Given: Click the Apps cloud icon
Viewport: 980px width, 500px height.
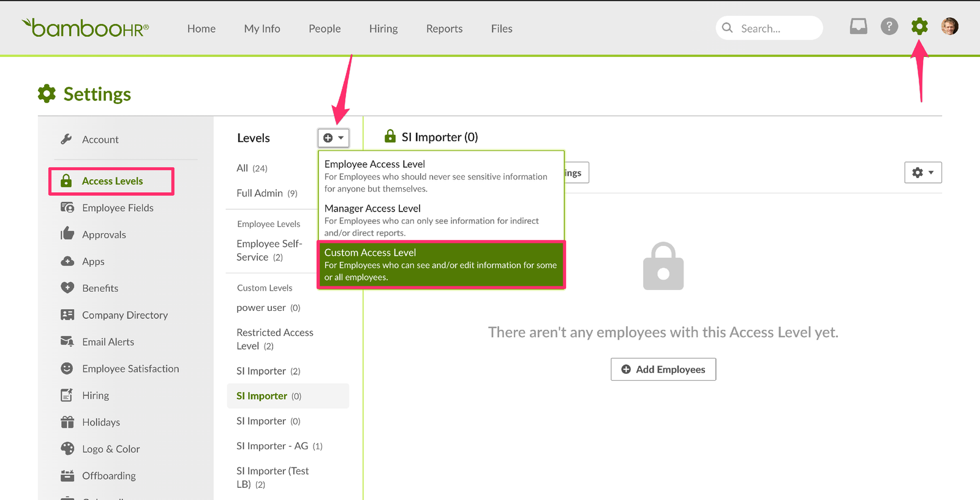Looking at the screenshot, I should (67, 261).
